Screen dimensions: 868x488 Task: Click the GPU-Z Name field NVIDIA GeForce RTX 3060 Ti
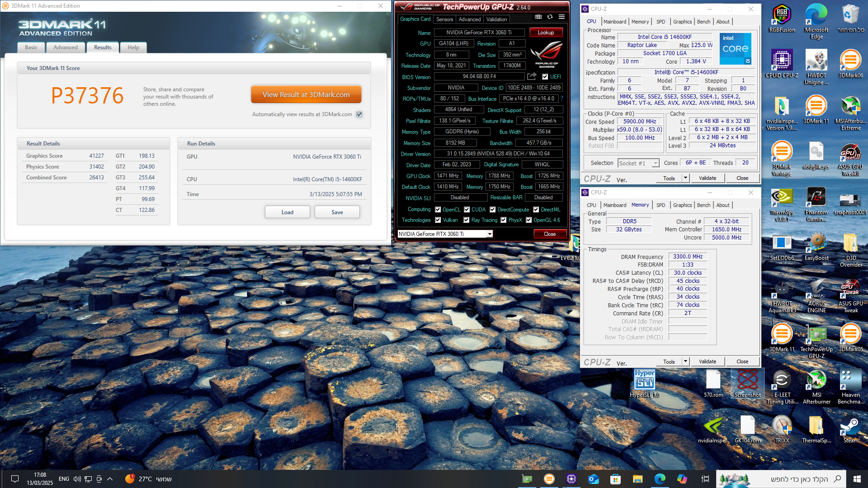479,33
